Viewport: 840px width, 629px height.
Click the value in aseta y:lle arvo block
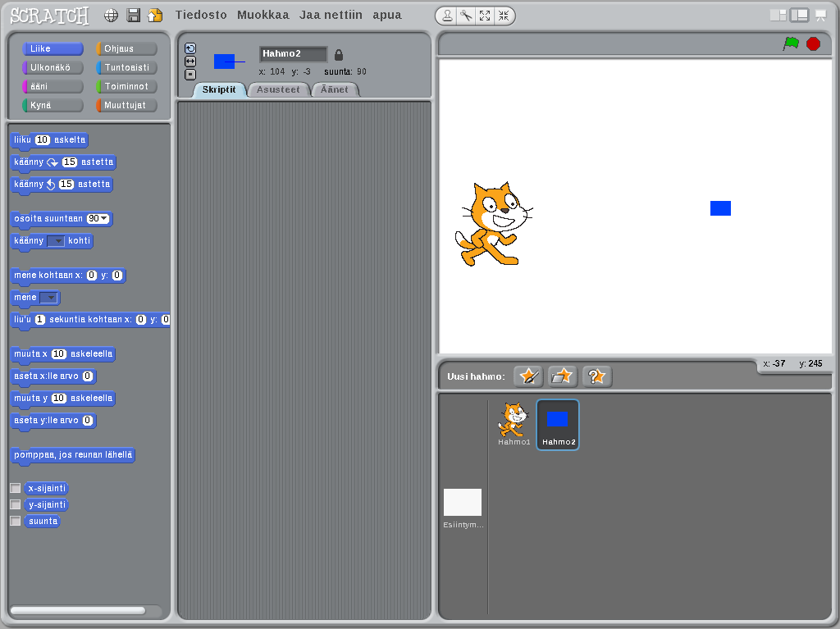(88, 421)
